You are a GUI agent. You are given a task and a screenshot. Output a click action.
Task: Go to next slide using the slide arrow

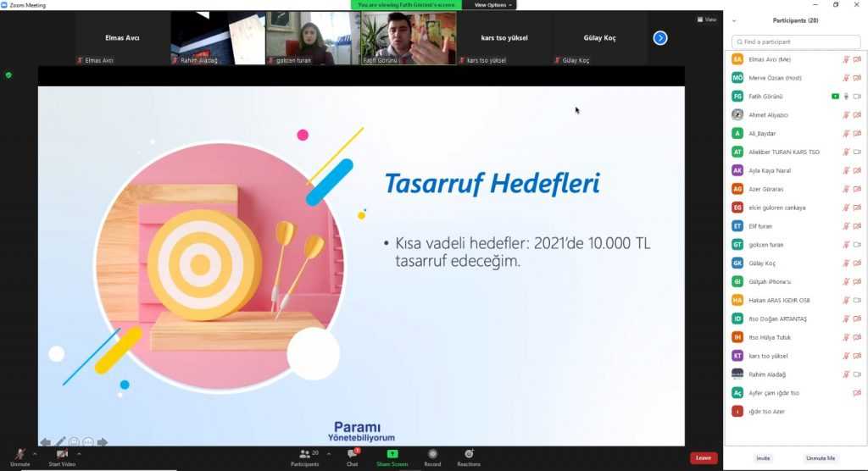(103, 442)
